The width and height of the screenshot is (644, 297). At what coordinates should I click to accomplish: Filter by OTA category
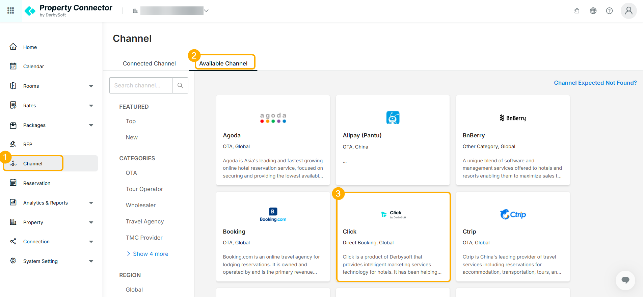(x=131, y=173)
